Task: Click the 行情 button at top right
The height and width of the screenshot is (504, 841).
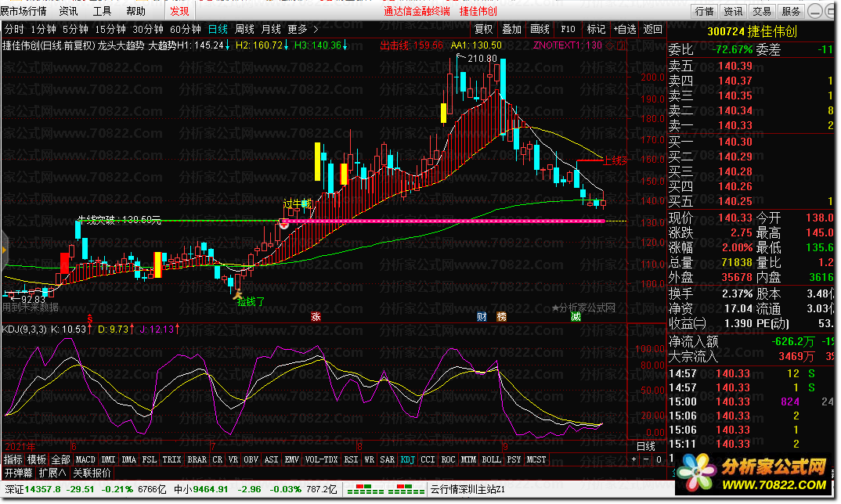Action: click(704, 11)
